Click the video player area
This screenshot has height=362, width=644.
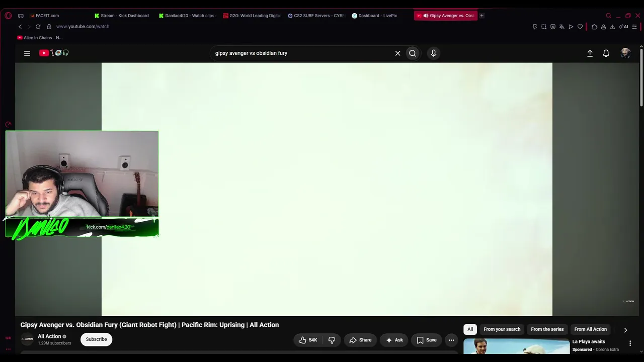pyautogui.click(x=327, y=190)
